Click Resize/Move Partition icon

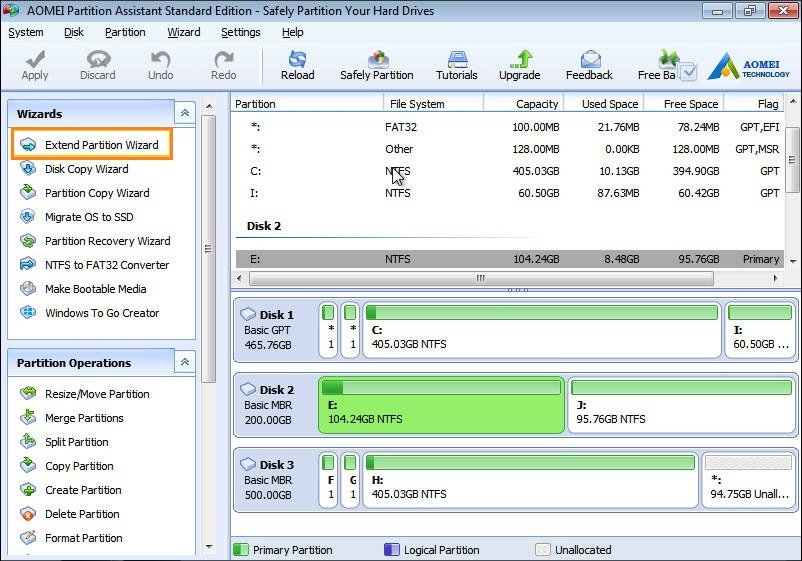[28, 393]
